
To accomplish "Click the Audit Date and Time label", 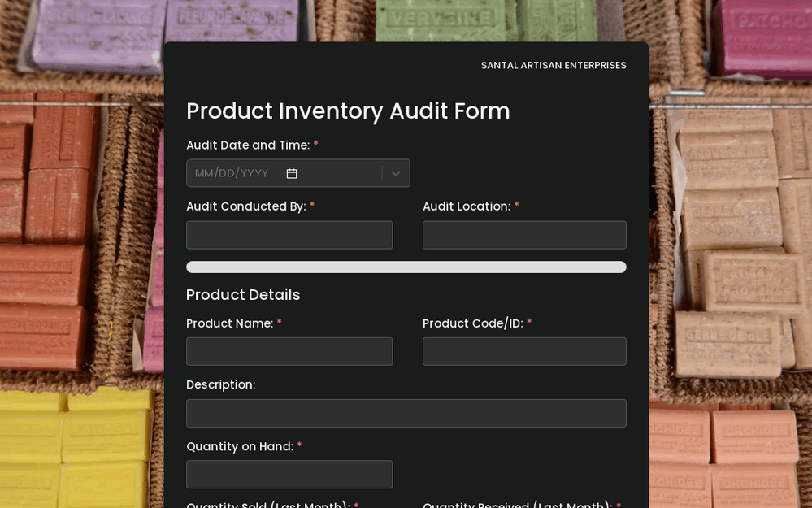I will [248, 145].
